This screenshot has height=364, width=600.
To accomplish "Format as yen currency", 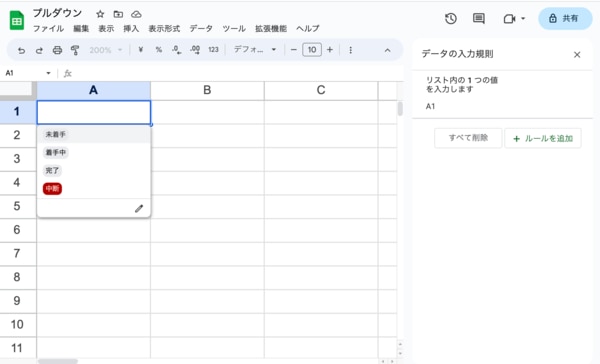I will [x=140, y=50].
